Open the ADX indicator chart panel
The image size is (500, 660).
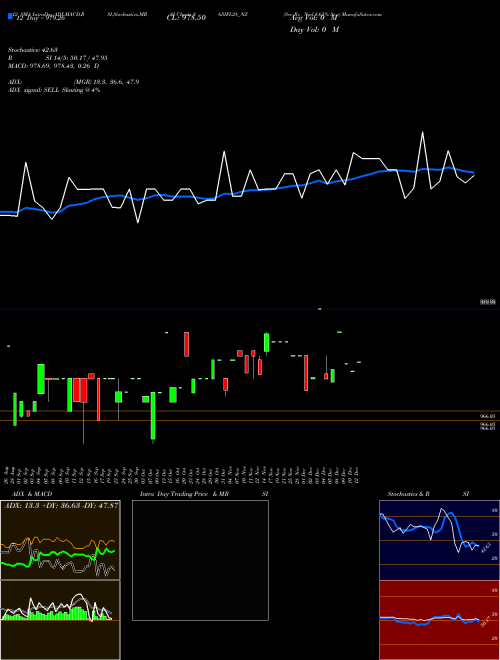click(x=60, y=540)
